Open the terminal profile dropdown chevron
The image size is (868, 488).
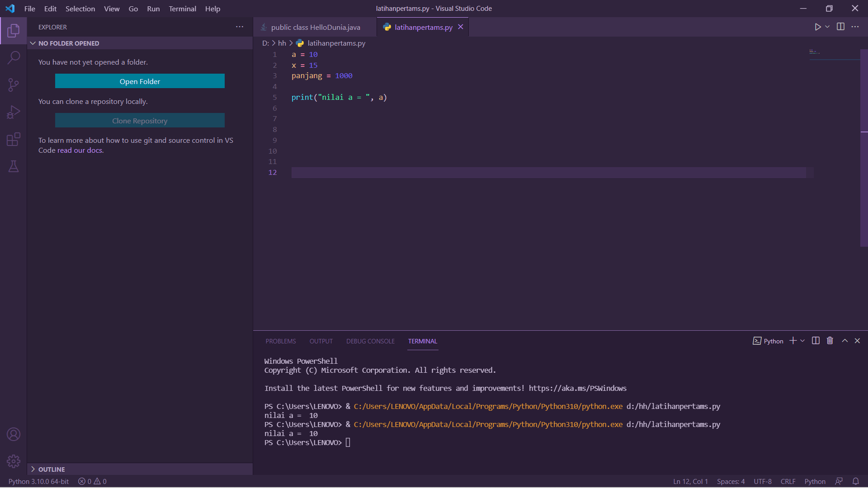(802, 341)
